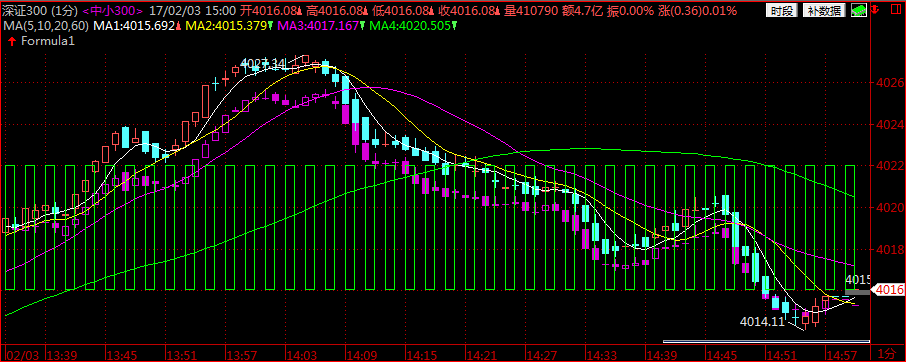Screen dimensions: 906x362
Task: Click the 4014.11 low price label
Action: 762,322
